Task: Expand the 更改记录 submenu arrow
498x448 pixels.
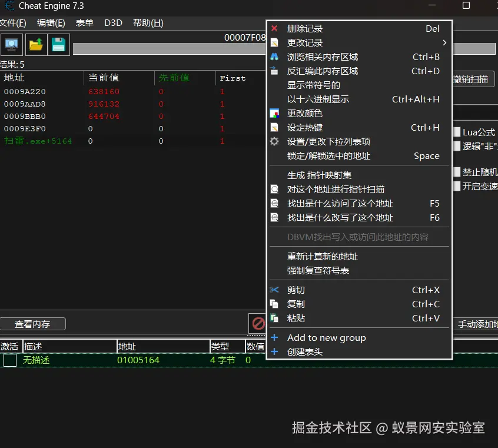Action: click(444, 42)
